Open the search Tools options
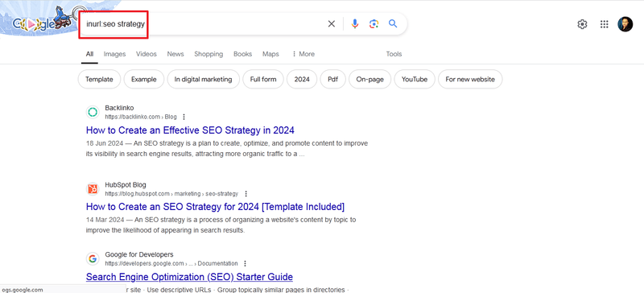This screenshot has height=293, width=644. 394,54
